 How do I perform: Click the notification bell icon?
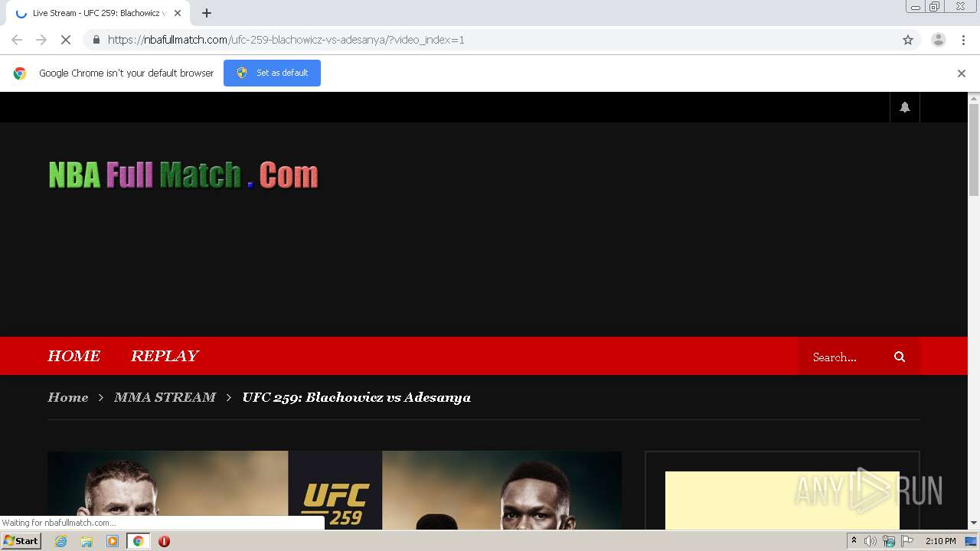pyautogui.click(x=905, y=107)
